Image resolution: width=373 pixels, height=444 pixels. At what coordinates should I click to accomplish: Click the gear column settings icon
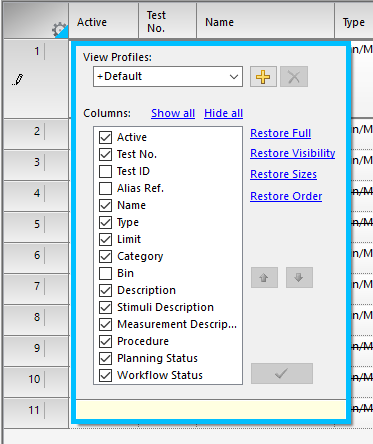59,30
